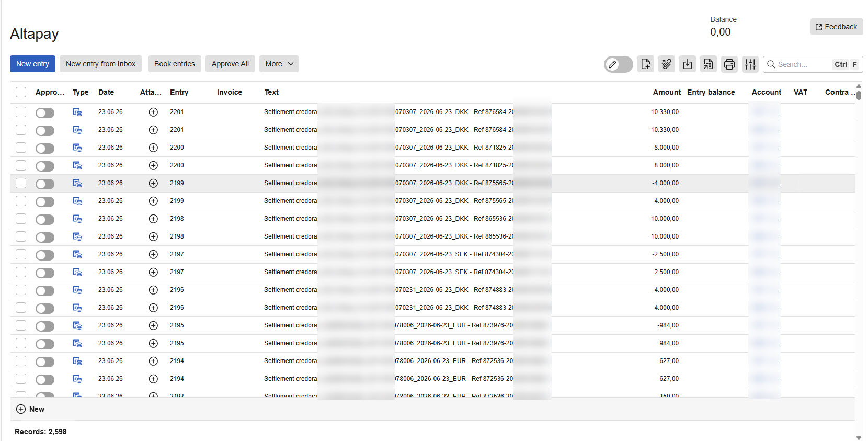Viewport: 868px width, 441px height.
Task: Click the New entry button
Action: 32,64
